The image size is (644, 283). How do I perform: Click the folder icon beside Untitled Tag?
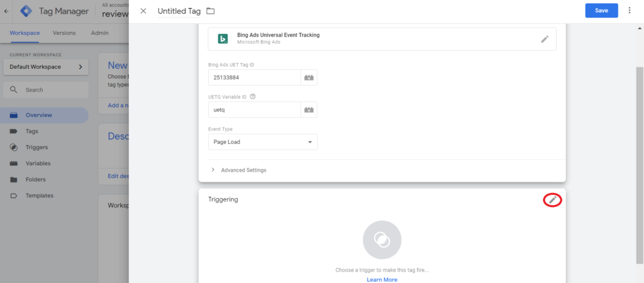pyautogui.click(x=210, y=11)
